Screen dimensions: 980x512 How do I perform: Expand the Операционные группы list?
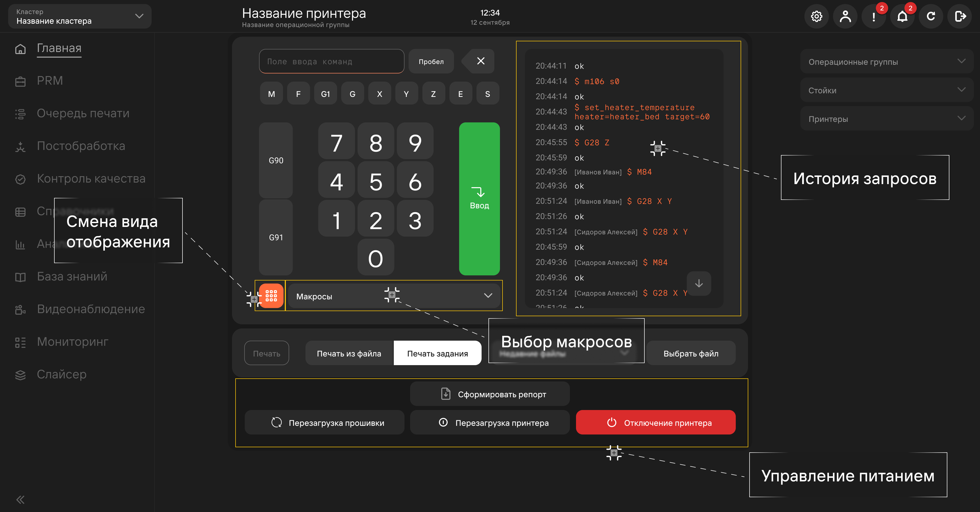[886, 61]
